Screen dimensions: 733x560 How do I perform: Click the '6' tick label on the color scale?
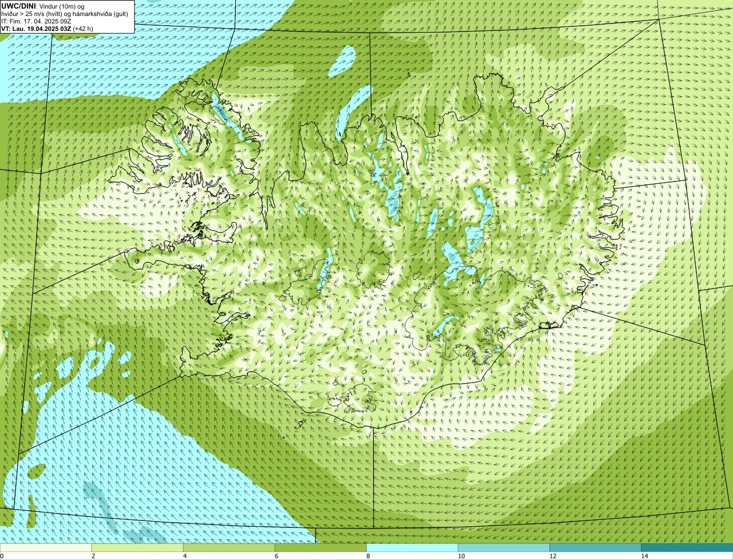point(276,556)
